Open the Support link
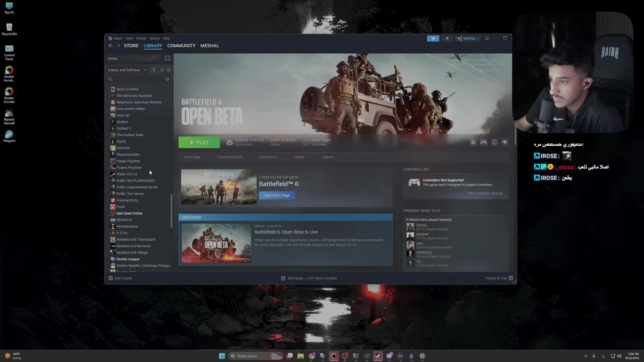This screenshot has width=644, height=362. (328, 157)
